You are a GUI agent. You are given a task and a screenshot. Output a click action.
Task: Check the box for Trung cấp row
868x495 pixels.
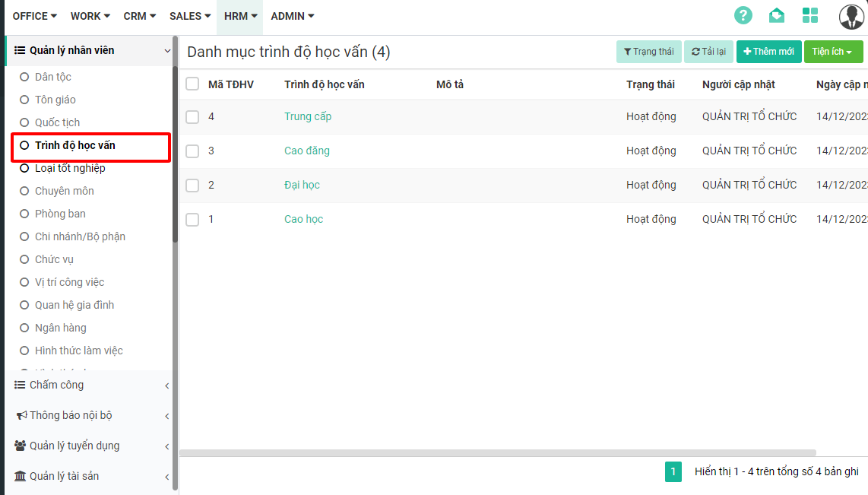192,116
